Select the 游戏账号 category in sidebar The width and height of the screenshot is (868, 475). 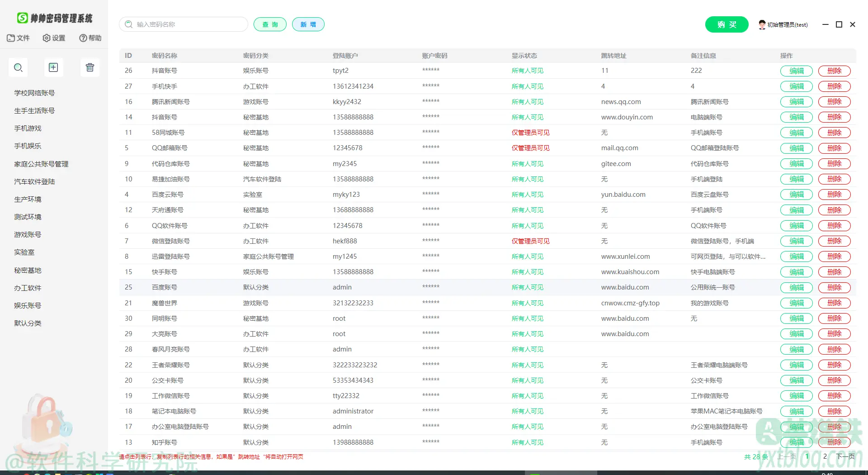[28, 235]
